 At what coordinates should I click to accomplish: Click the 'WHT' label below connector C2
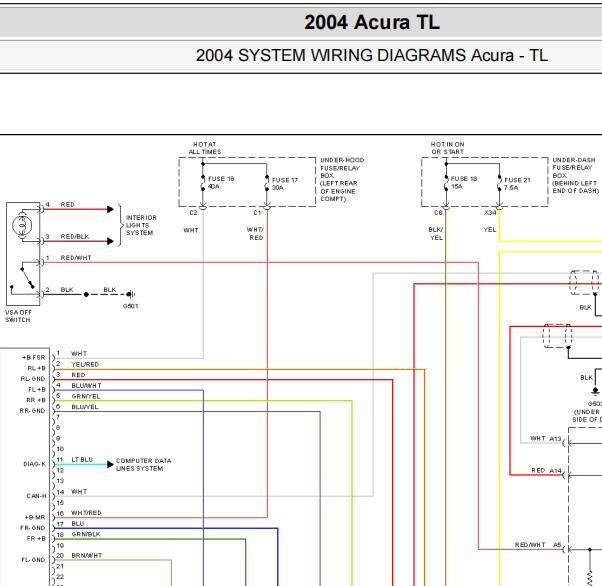pos(191,230)
